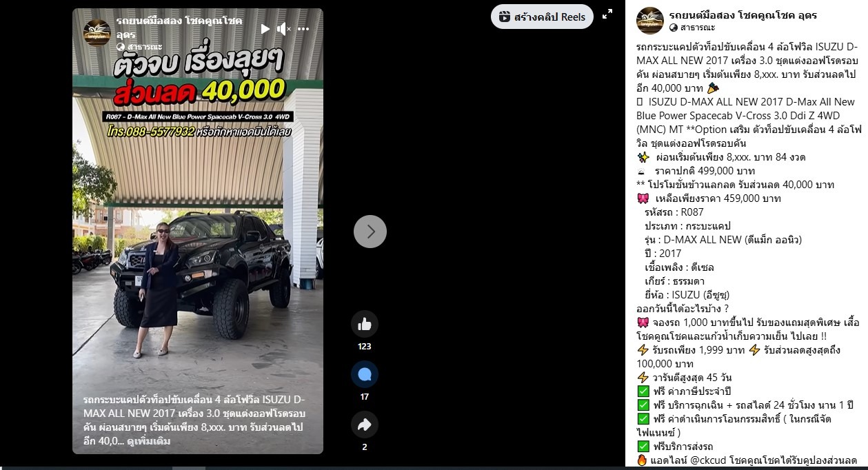This screenshot has width=868, height=470.
Task: Click public globe icon on video
Action: 121,46
